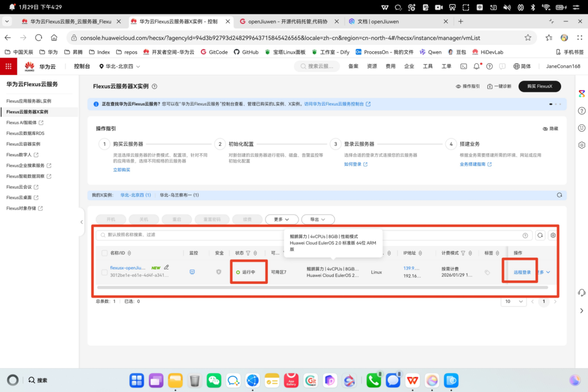Click the tag icon in the 标签 column
The image size is (588, 392).
tap(487, 272)
